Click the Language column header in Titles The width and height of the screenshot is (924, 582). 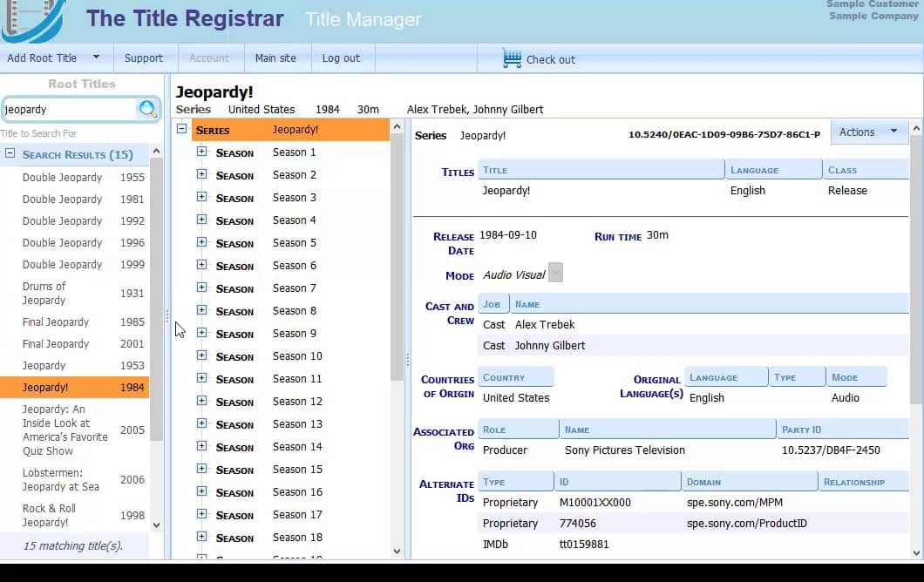tap(774, 170)
